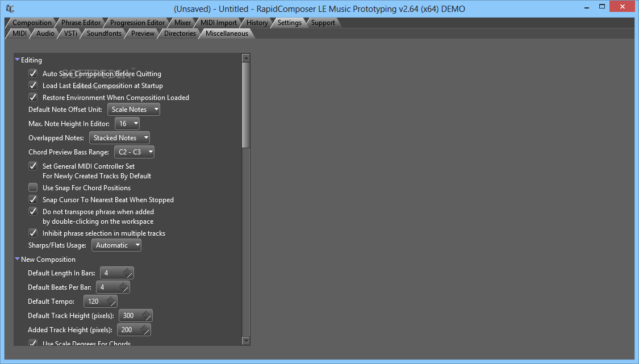
Task: Toggle Use Scale Degrees For Chords checkbox
Action: (33, 343)
